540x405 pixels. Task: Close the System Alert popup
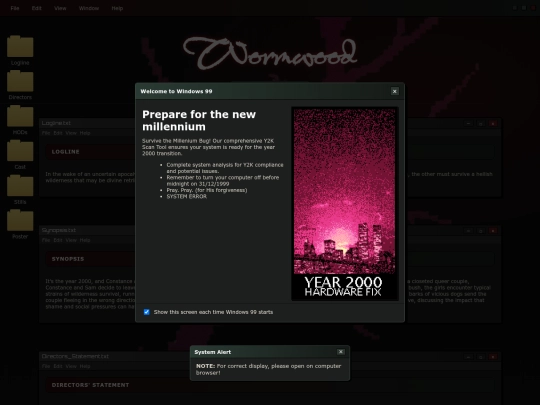coord(341,352)
